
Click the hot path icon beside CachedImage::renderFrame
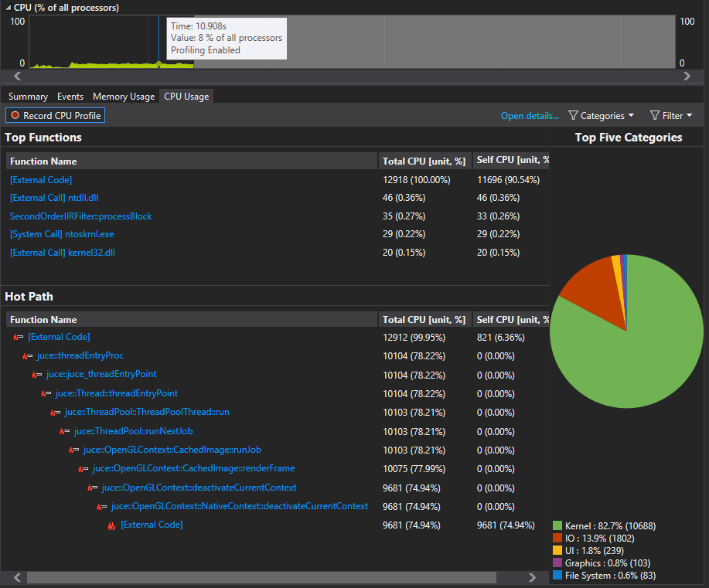tap(82, 469)
